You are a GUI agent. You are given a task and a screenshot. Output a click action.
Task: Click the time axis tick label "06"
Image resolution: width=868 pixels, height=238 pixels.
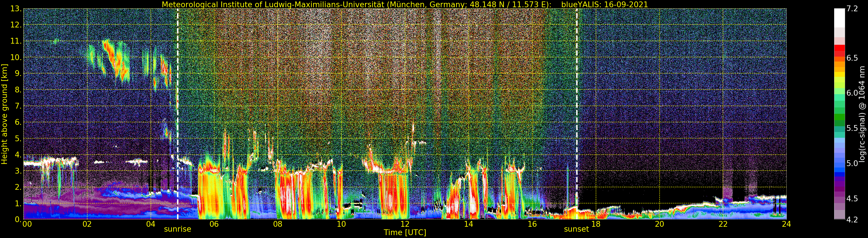click(x=214, y=224)
